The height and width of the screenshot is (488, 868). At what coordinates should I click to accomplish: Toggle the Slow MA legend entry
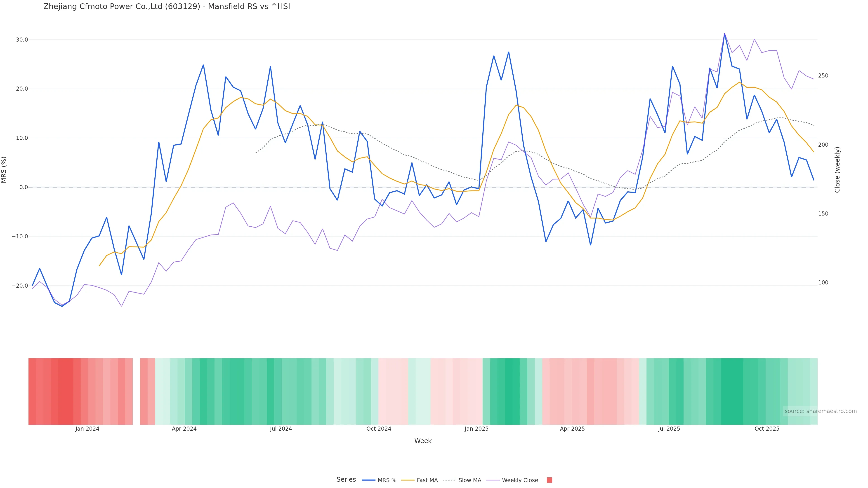tap(469, 480)
